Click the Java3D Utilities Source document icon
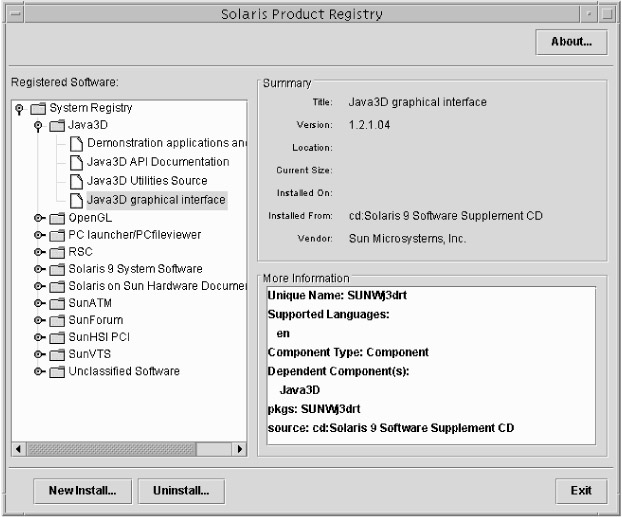The height and width of the screenshot is (517, 622). pyautogui.click(x=76, y=181)
